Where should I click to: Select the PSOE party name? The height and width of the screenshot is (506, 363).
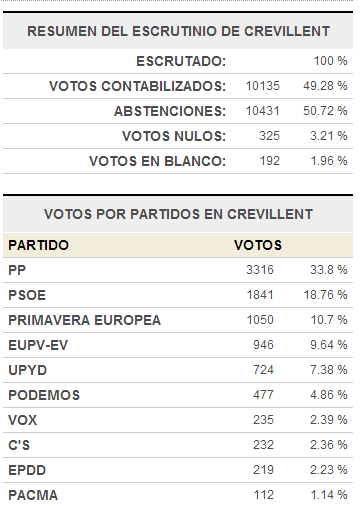coord(27,295)
